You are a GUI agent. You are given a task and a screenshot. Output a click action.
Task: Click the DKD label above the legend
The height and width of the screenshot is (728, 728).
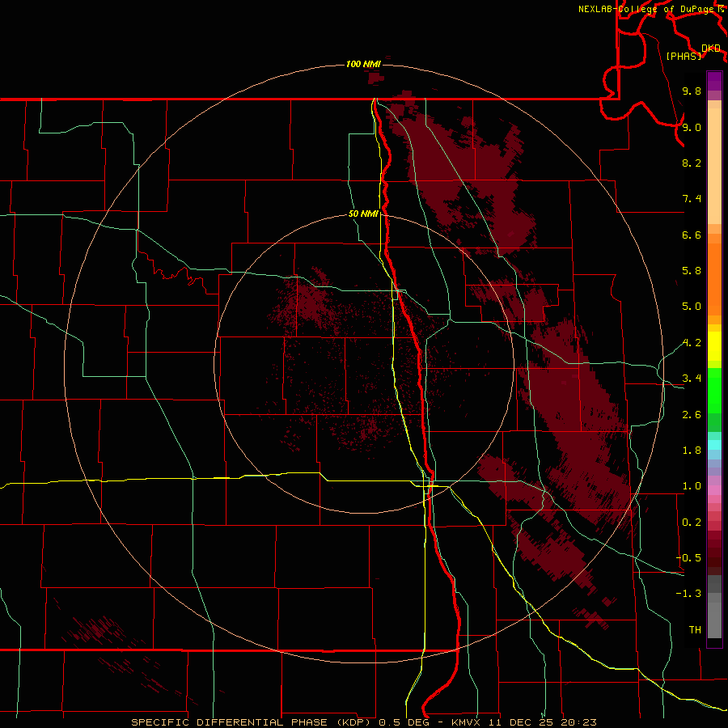click(711, 49)
